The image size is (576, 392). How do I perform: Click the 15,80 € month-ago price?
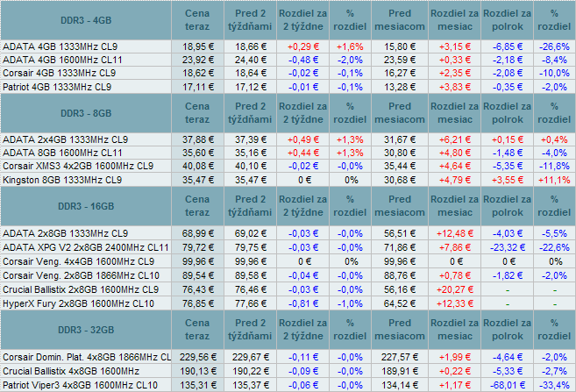click(400, 46)
